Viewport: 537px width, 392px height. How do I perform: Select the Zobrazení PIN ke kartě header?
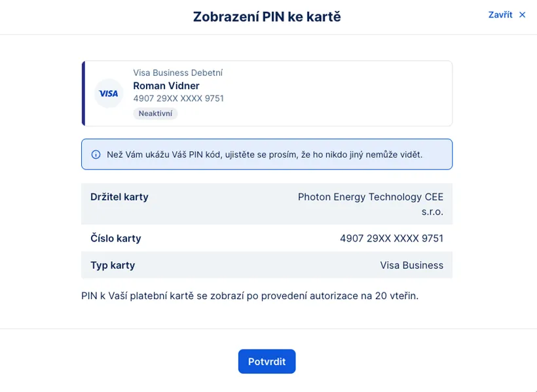pyautogui.click(x=267, y=16)
